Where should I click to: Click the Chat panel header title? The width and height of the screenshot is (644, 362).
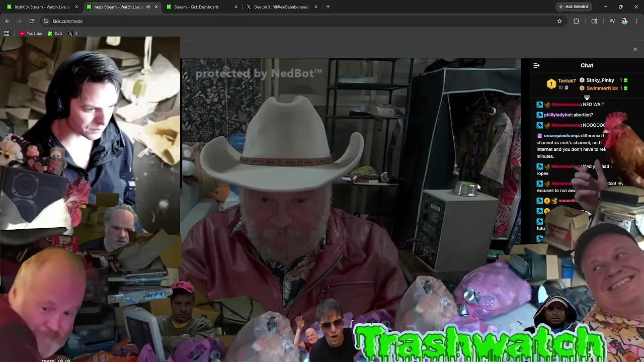(x=587, y=65)
